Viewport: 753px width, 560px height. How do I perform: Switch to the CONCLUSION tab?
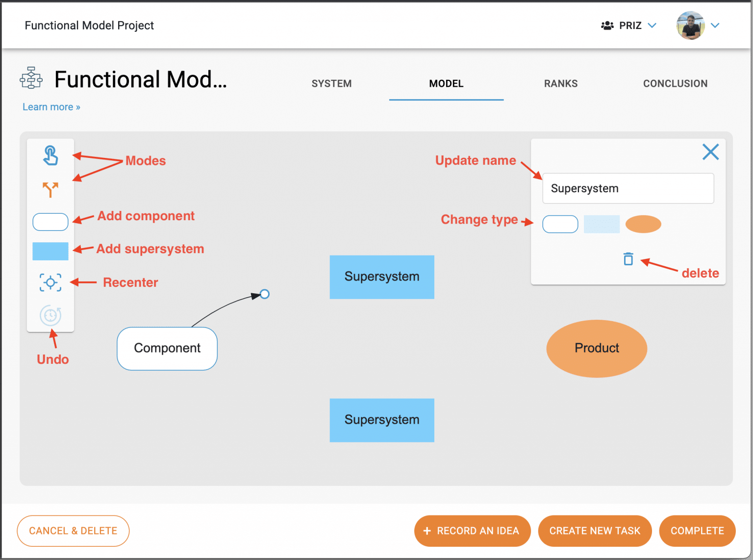675,83
